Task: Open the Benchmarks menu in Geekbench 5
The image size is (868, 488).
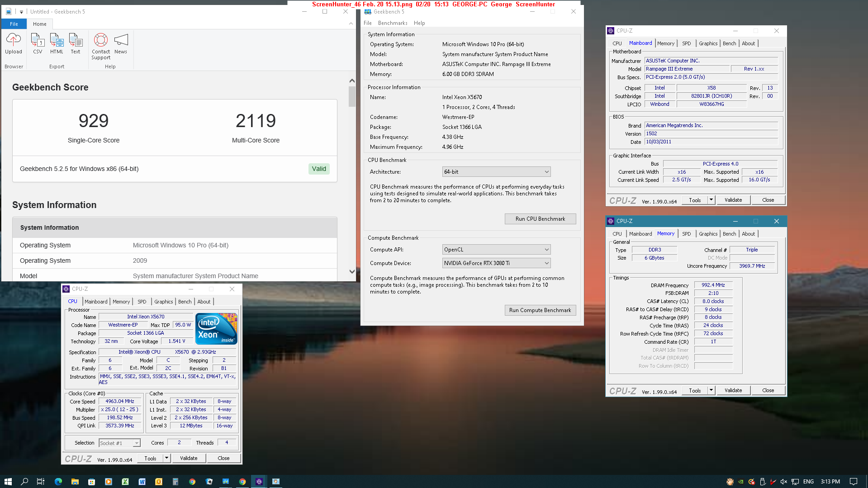Action: pos(393,23)
